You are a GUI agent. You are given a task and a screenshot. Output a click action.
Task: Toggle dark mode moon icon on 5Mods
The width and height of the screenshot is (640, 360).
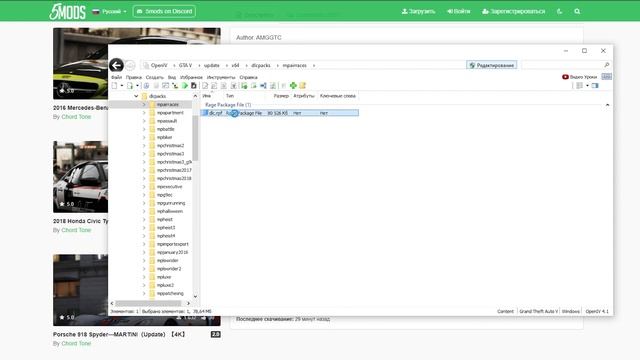(560, 11)
